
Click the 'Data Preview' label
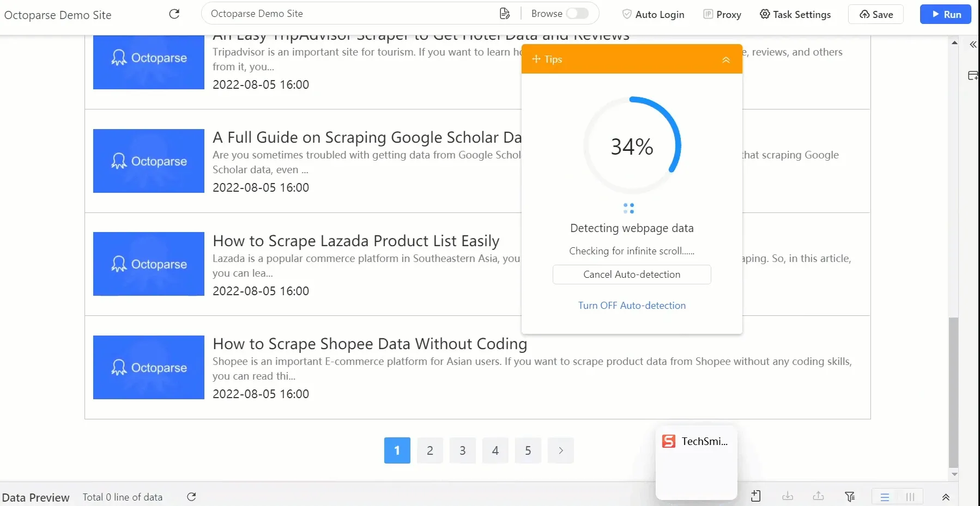click(x=36, y=497)
